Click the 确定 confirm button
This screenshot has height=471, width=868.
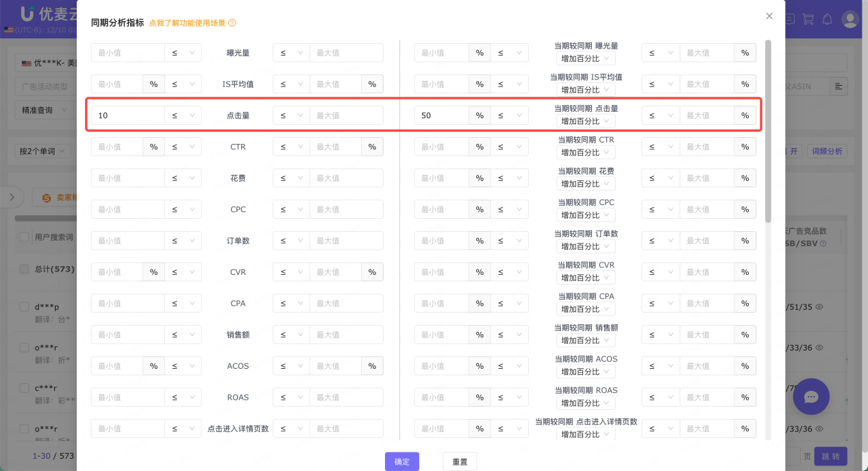(401, 461)
